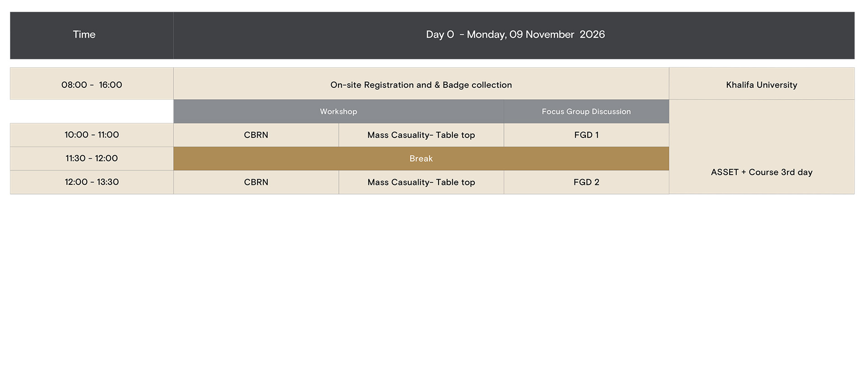Click Mass Casuality- Table top at 10:00

point(421,135)
